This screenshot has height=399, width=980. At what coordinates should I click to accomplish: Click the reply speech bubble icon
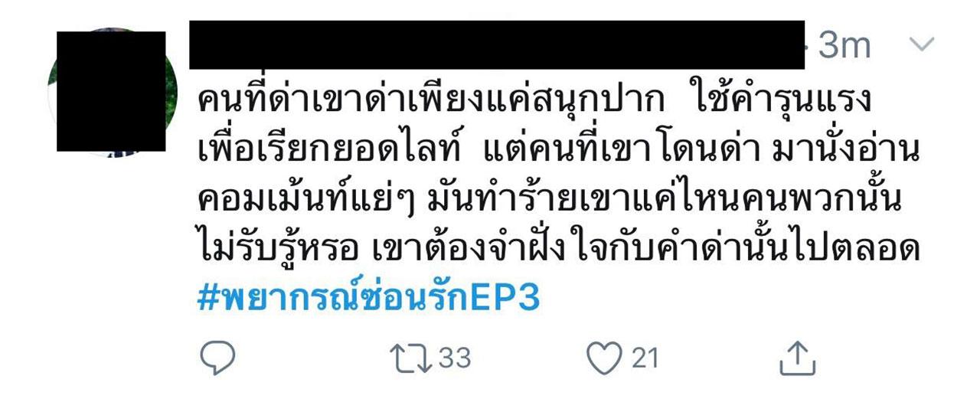point(218,358)
